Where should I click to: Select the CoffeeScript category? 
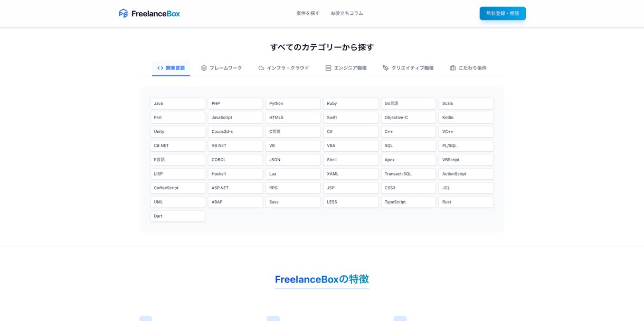point(178,188)
